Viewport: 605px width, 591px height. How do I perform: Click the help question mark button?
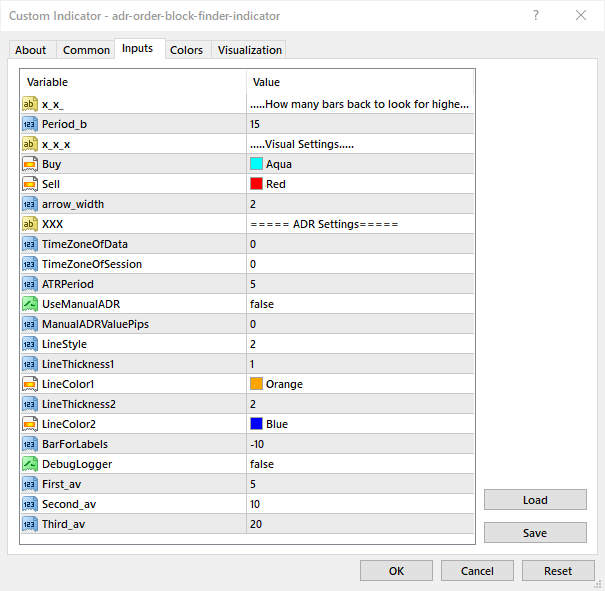[537, 15]
